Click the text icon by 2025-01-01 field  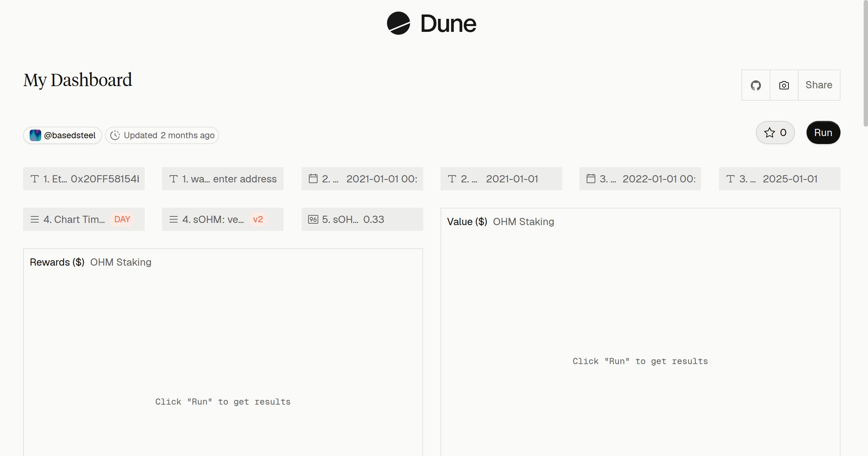(x=731, y=179)
